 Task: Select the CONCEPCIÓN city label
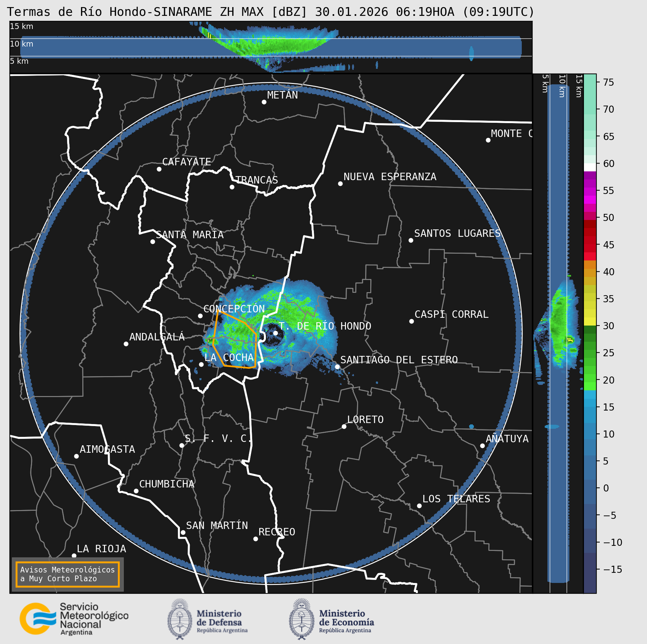coord(234,309)
